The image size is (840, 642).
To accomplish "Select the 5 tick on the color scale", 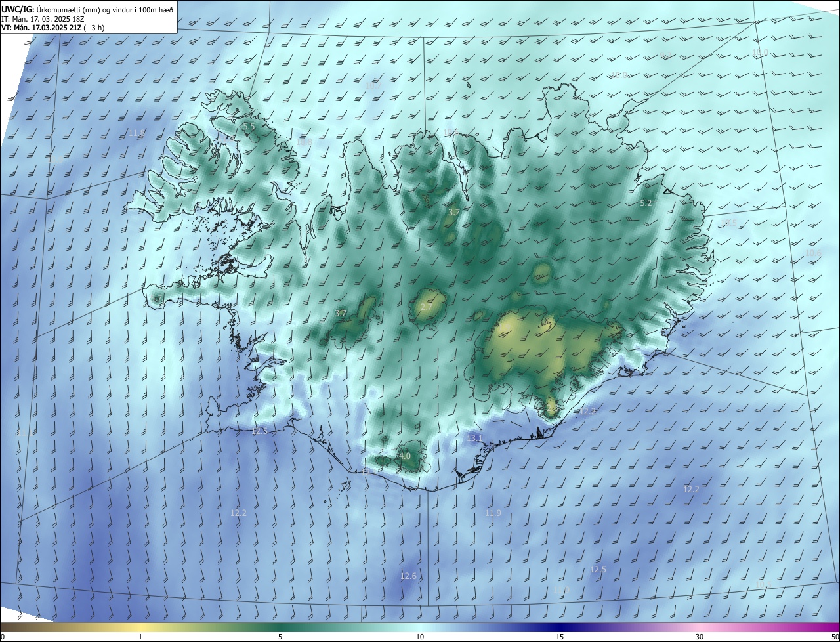I will (280, 637).
